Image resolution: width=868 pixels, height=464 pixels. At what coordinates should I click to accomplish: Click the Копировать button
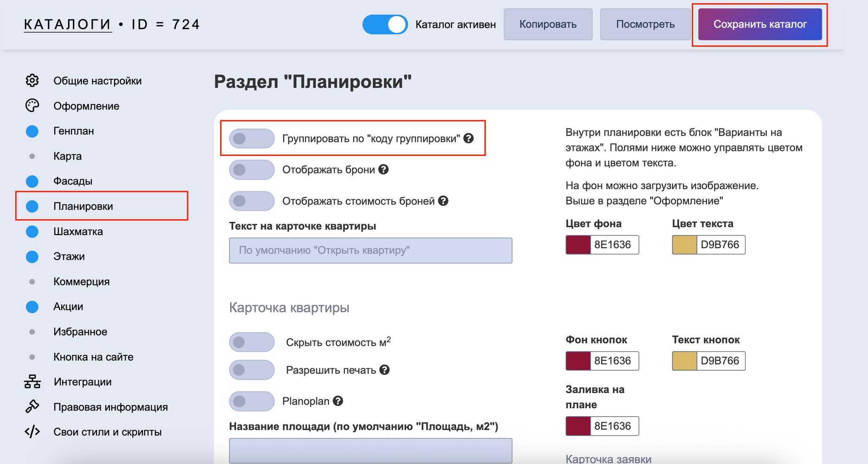click(x=548, y=25)
